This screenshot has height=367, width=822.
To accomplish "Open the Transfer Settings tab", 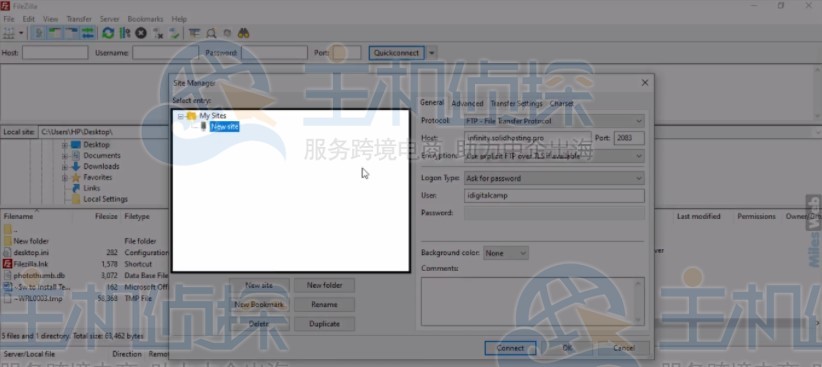I will tap(516, 103).
